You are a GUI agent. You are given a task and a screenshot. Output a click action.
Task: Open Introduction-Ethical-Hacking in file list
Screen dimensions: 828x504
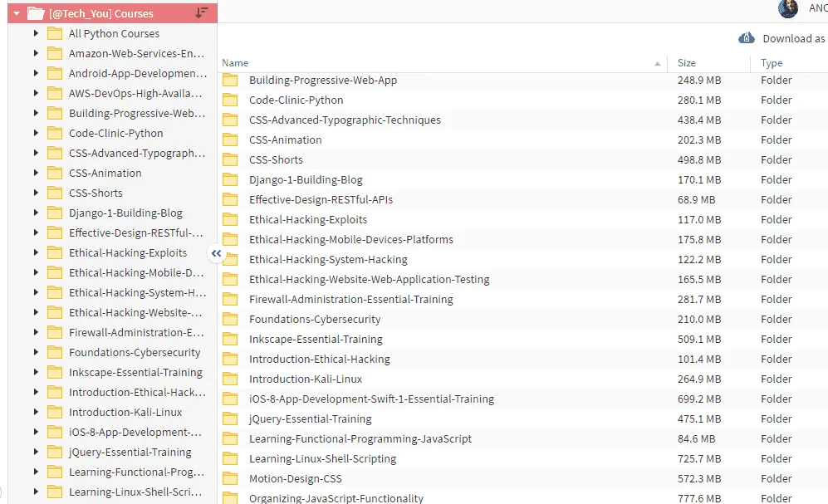click(x=320, y=360)
